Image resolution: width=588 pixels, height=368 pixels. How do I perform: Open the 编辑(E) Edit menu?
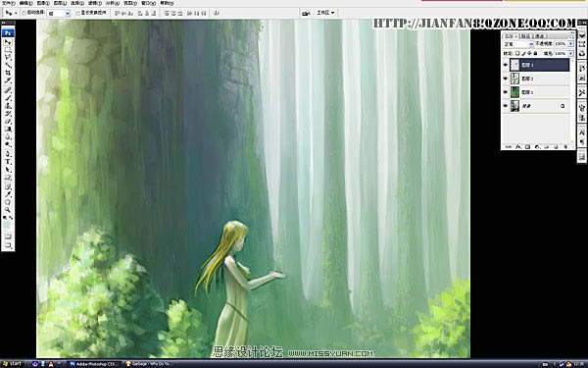[25, 3]
